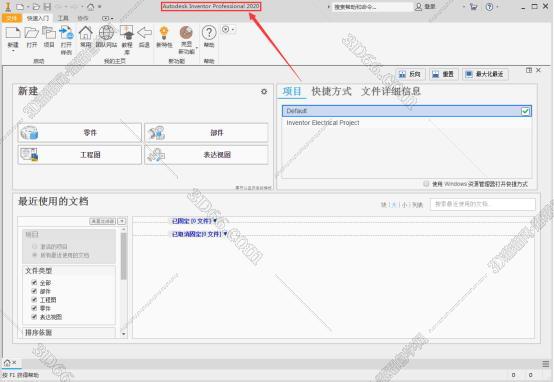The width and height of the screenshot is (554, 382).
Task: Click the title bar help circle icon
Action: (489, 7)
